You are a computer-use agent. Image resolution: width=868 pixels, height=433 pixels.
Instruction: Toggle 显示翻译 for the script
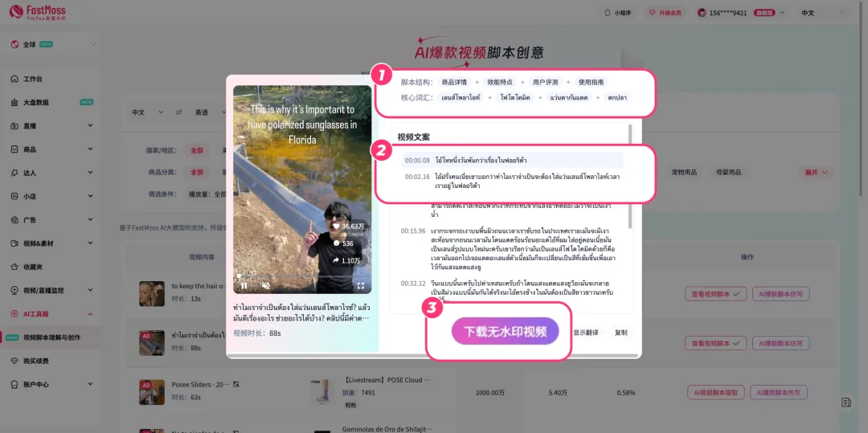(x=586, y=333)
